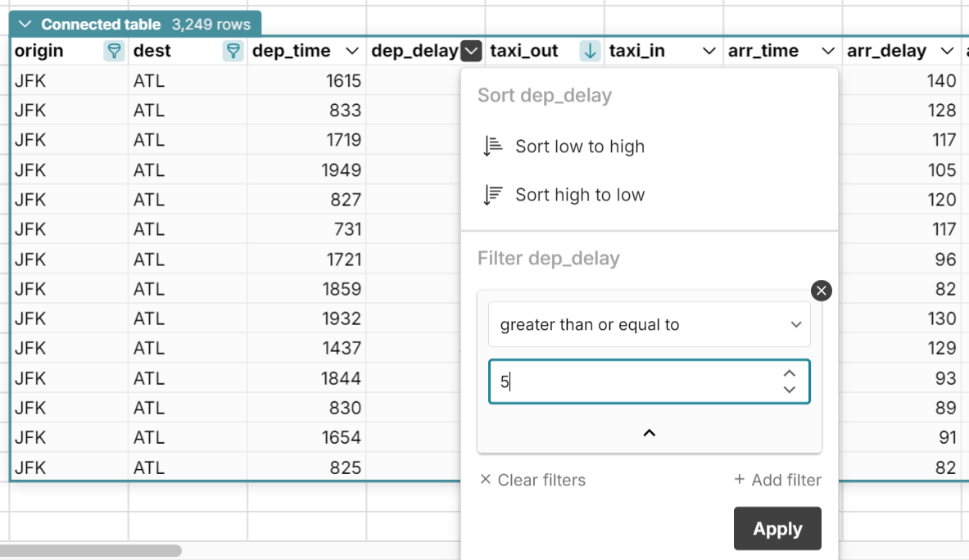969x560 pixels.
Task: Click the filter icon on the dest column
Action: click(233, 51)
